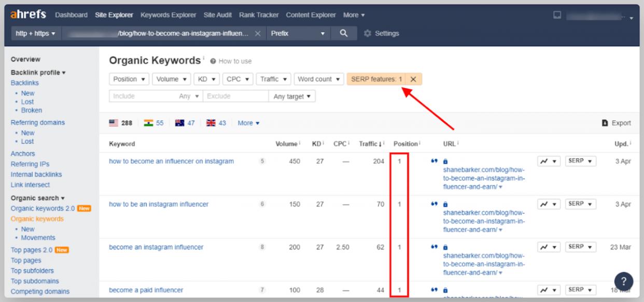The image size is (644, 302).
Task: Open keyword 'how to be an instagram influencer'
Action: [159, 204]
